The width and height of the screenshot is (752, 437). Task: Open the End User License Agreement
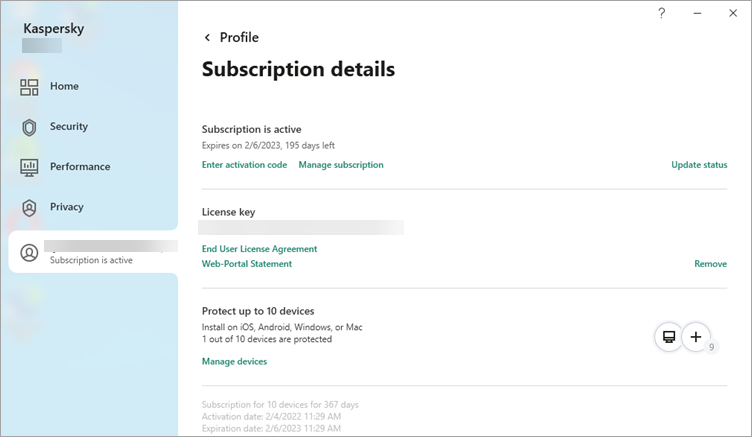coord(259,249)
